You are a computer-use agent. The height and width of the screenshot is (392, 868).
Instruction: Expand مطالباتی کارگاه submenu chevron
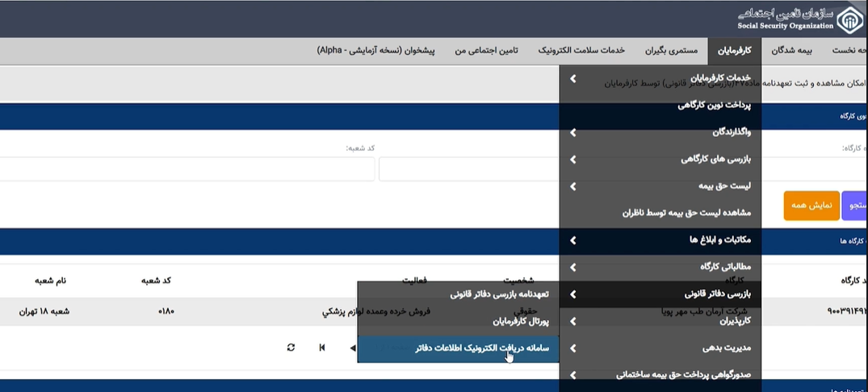[x=573, y=268]
